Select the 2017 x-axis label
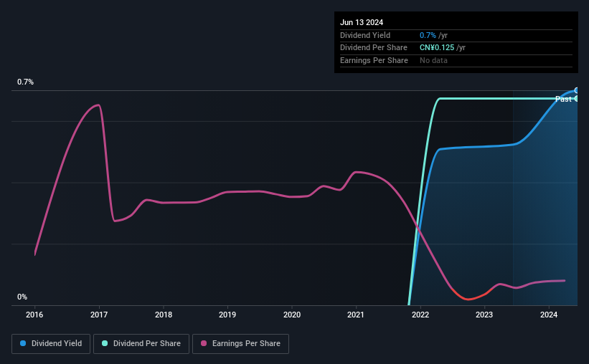589x364 pixels. tap(99, 315)
